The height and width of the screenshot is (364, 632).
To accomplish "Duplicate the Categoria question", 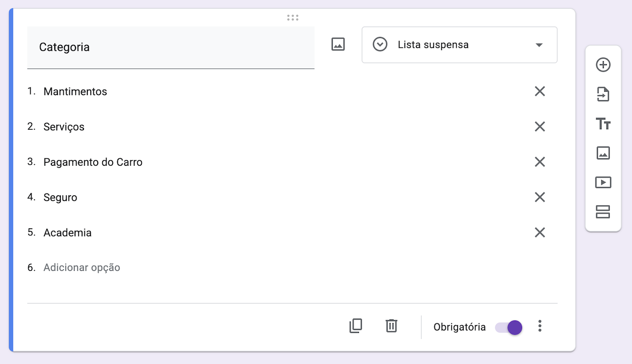I will 355,326.
